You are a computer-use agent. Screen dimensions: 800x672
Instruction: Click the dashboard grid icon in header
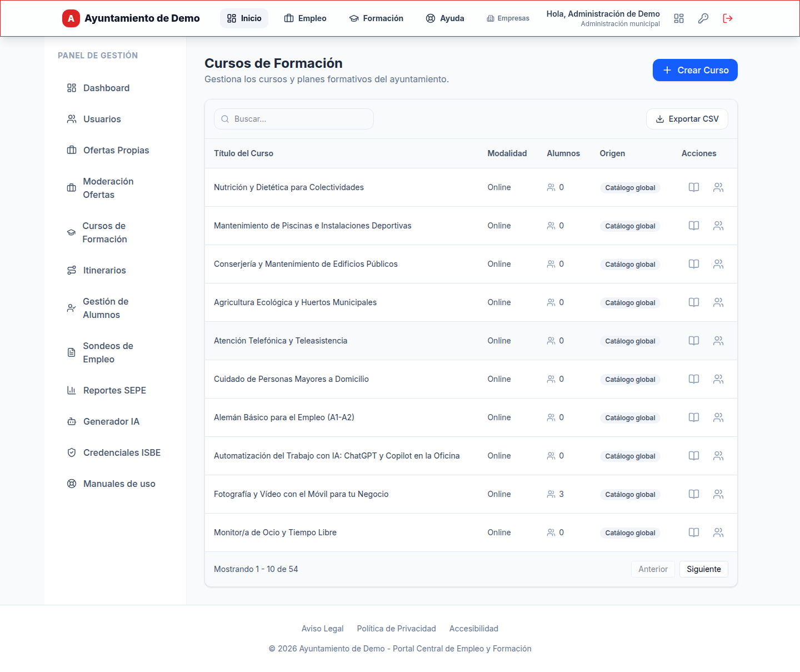click(x=679, y=18)
